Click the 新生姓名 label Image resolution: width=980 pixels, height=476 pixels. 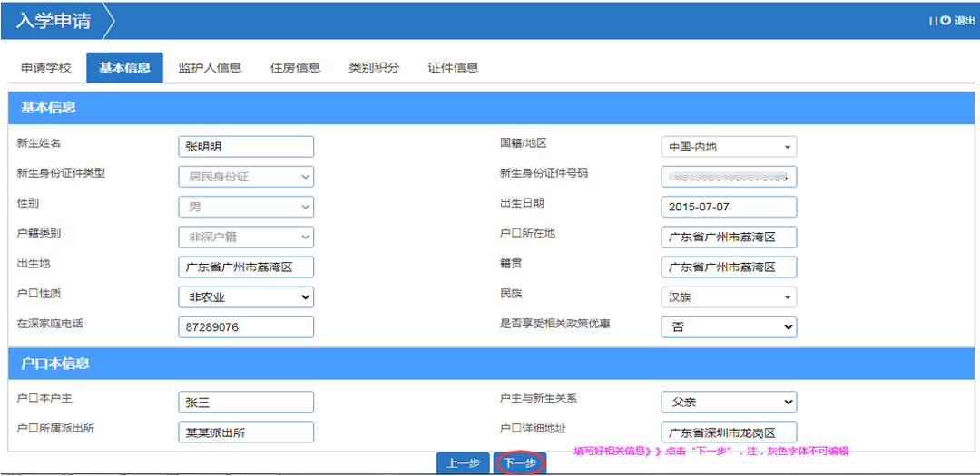click(39, 143)
